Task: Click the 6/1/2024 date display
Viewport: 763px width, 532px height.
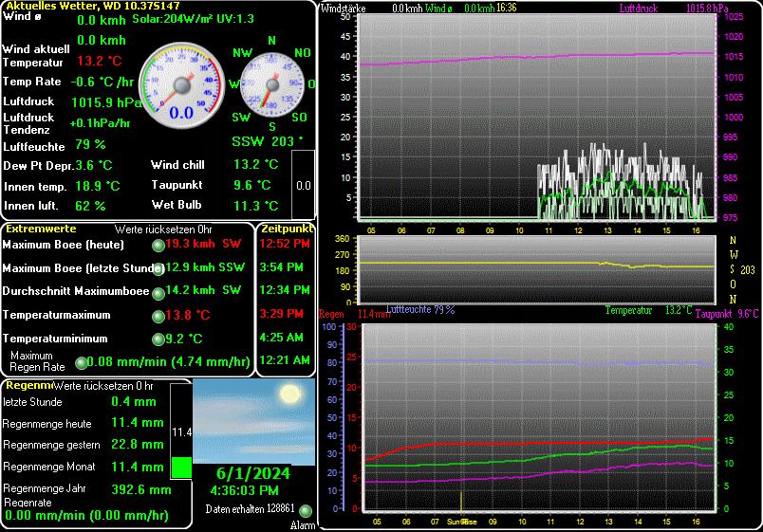Action: tap(253, 474)
